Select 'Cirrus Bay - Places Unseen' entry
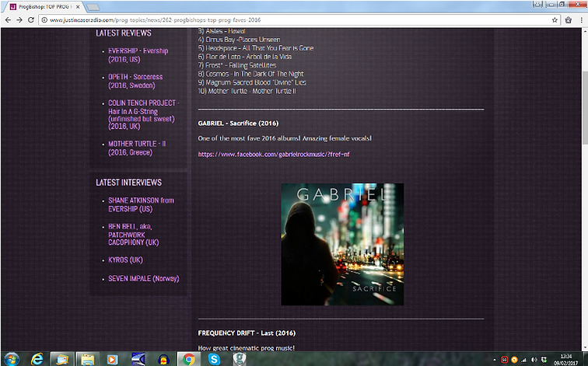Image resolution: width=588 pixels, height=366 pixels. click(x=240, y=40)
